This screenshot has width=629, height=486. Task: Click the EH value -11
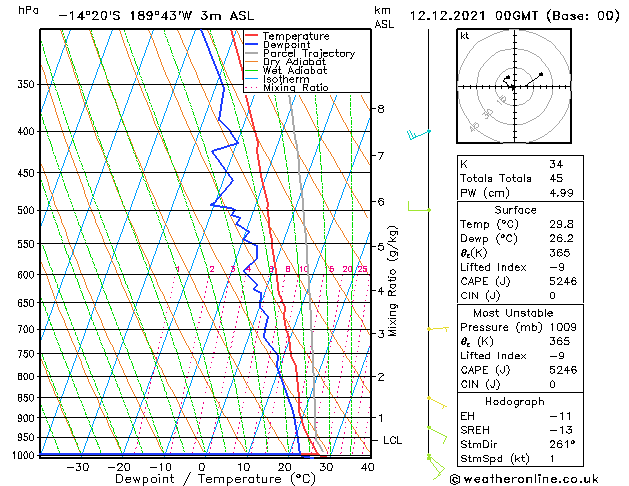click(560, 416)
